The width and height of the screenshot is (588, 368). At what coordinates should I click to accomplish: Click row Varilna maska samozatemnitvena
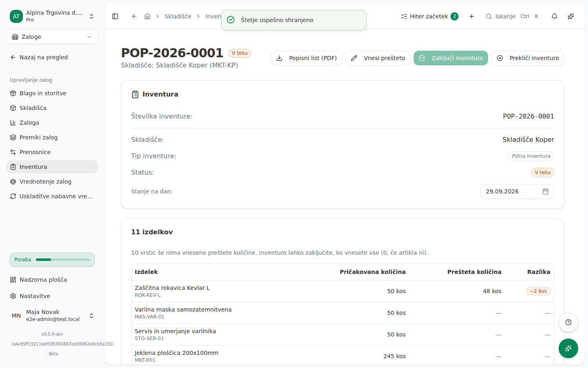pos(342,313)
